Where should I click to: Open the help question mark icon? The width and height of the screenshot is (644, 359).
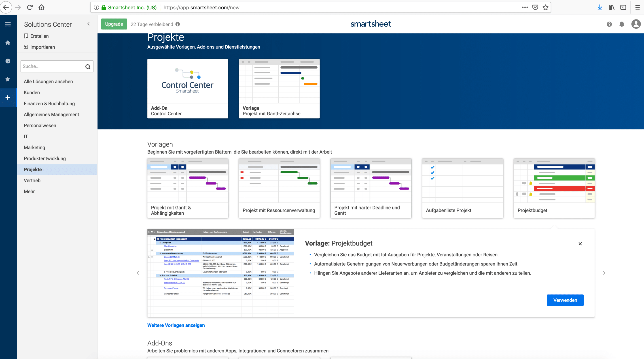[609, 24]
